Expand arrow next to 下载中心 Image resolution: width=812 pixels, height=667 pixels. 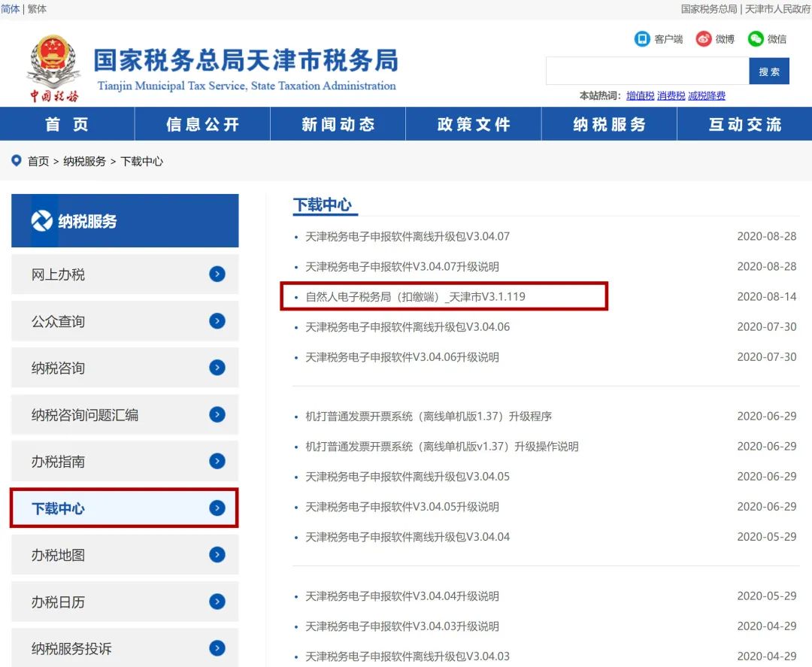click(x=217, y=508)
